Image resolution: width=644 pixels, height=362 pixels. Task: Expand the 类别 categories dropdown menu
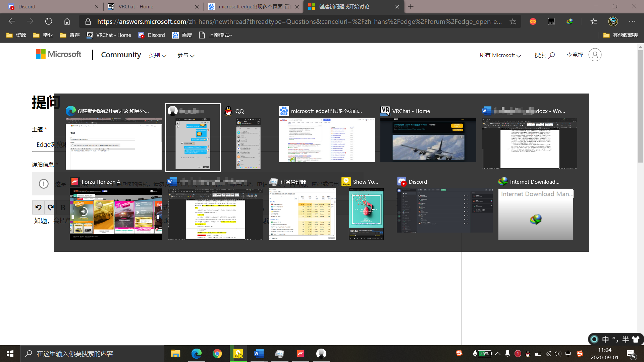pos(157,55)
